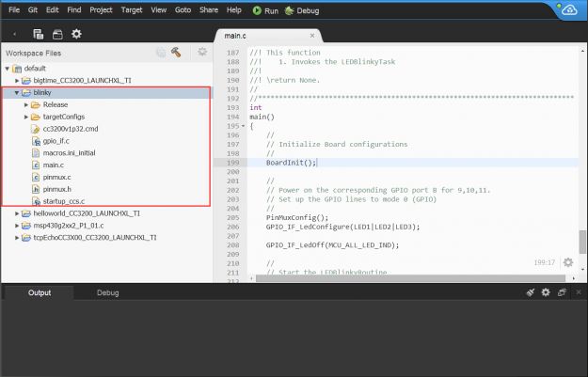
Task: Click the cloud connection icon
Action: click(x=569, y=10)
